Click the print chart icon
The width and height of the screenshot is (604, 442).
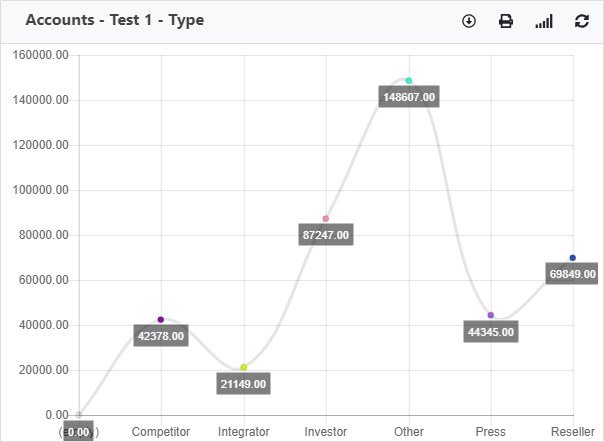pyautogui.click(x=506, y=21)
